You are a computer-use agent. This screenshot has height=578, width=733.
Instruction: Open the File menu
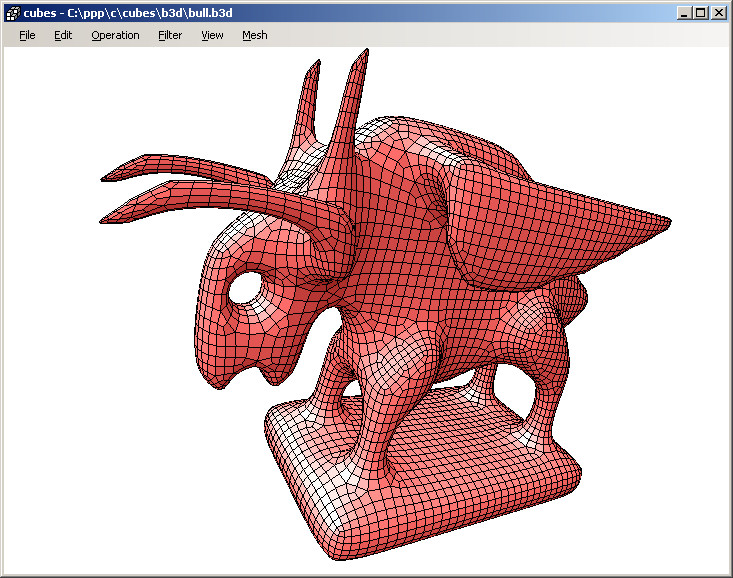27,35
